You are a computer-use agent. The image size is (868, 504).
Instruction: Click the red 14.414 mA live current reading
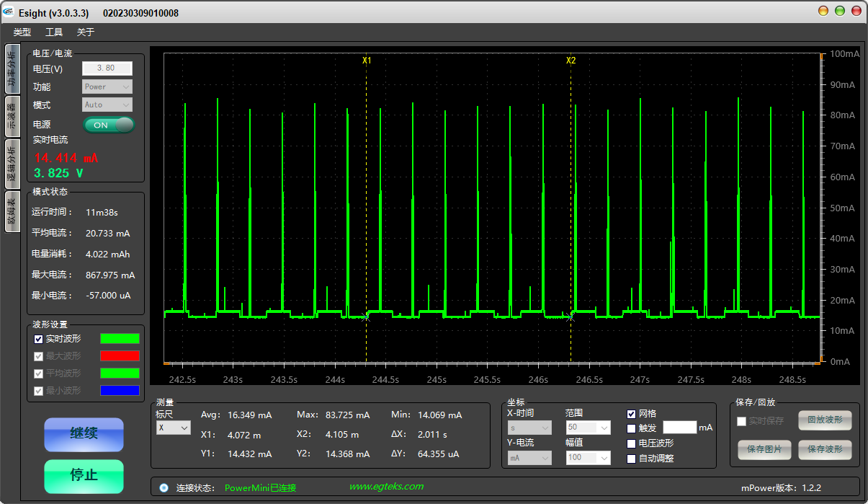pos(66,158)
